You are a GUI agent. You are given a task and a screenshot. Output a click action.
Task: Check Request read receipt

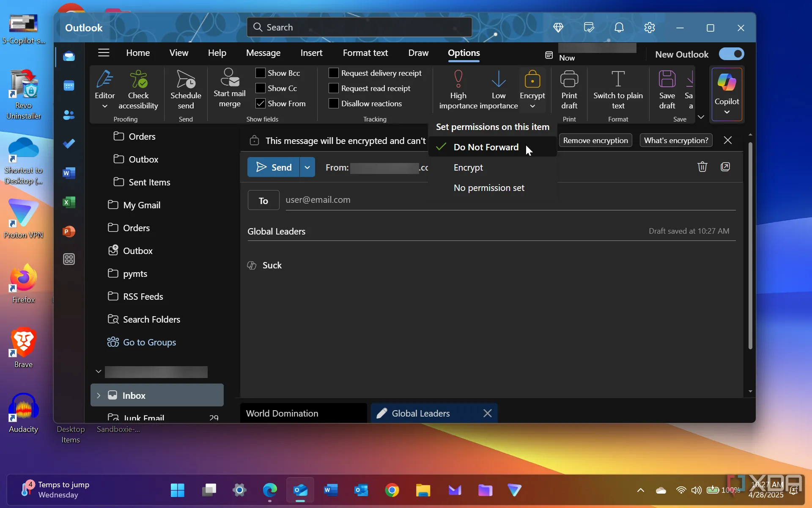pyautogui.click(x=334, y=88)
